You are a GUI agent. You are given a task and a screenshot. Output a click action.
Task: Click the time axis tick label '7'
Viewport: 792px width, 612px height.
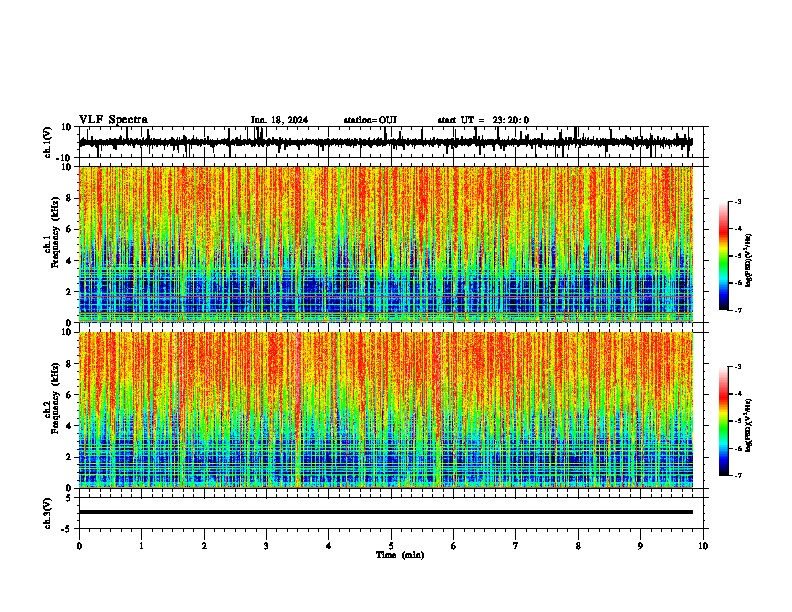516,546
